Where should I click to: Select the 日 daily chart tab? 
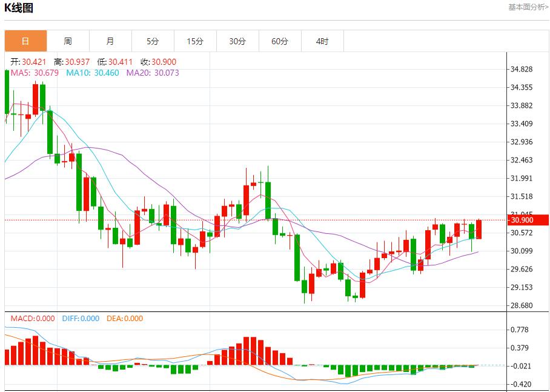(x=25, y=41)
